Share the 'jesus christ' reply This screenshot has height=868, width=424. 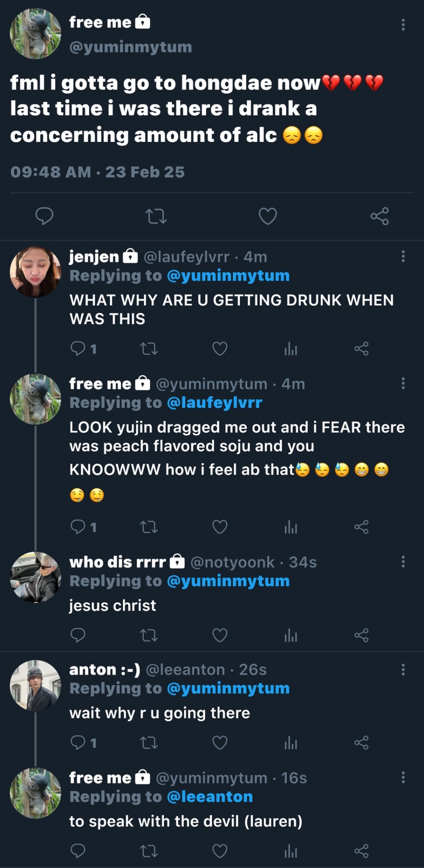[361, 635]
